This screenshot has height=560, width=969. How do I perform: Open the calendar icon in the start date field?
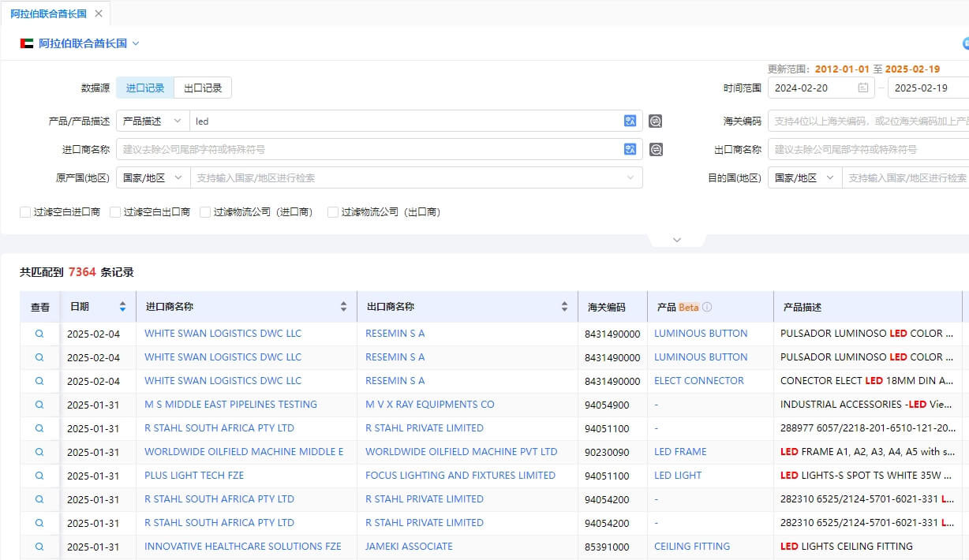[x=863, y=88]
